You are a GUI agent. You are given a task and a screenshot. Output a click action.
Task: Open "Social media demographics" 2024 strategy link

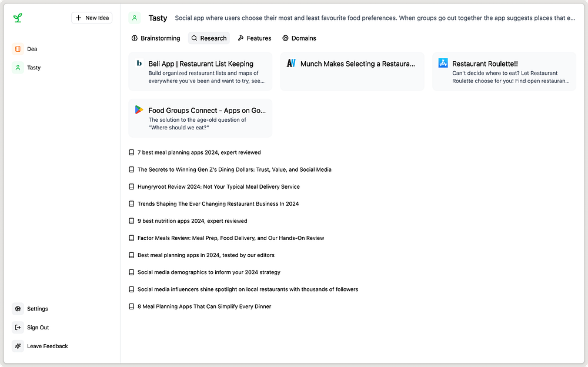coord(209,272)
